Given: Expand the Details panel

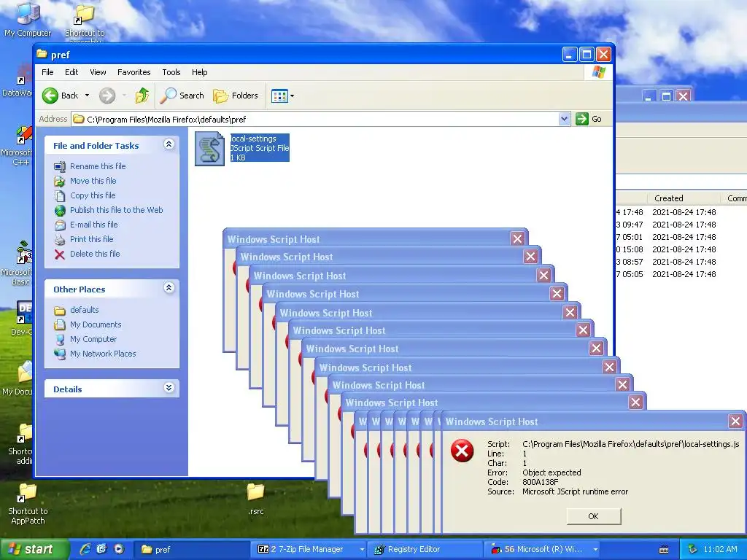Looking at the screenshot, I should click(x=169, y=388).
